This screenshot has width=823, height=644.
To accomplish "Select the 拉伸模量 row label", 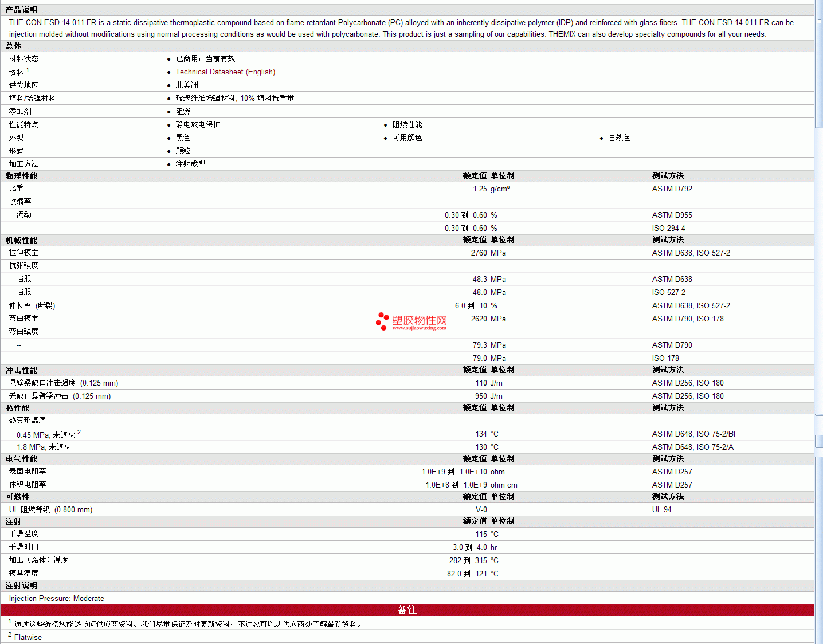I will (24, 252).
